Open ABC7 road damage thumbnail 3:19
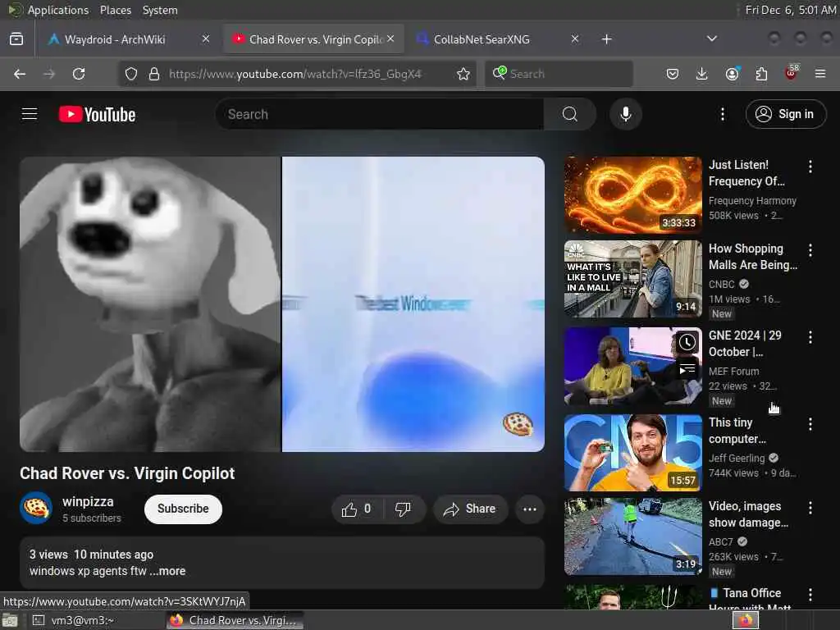The width and height of the screenshot is (840, 630). pos(632,536)
